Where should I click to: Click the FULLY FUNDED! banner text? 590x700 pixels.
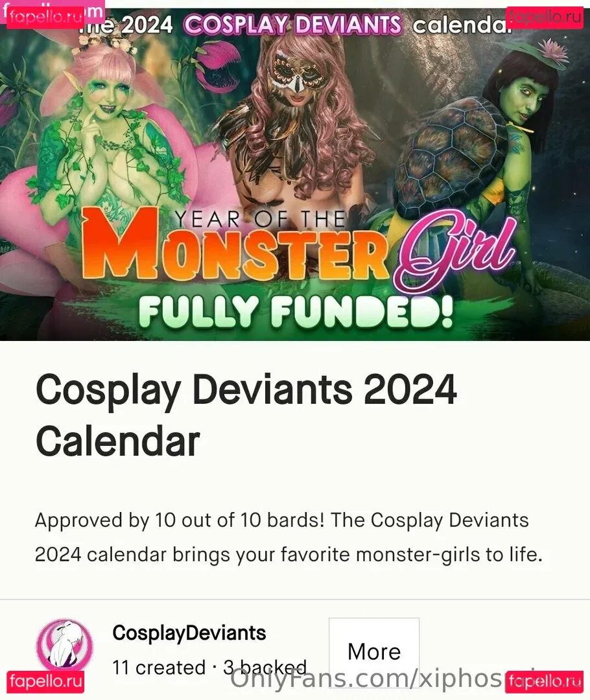296,310
